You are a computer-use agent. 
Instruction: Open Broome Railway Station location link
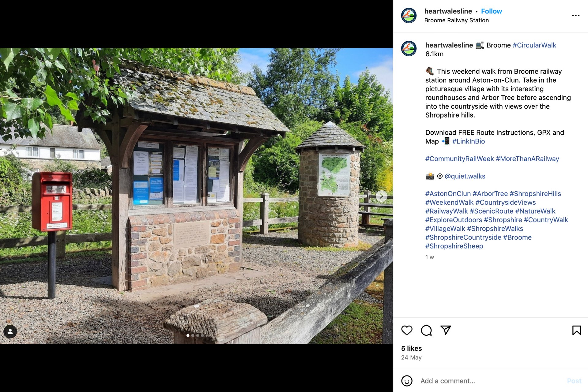(456, 21)
